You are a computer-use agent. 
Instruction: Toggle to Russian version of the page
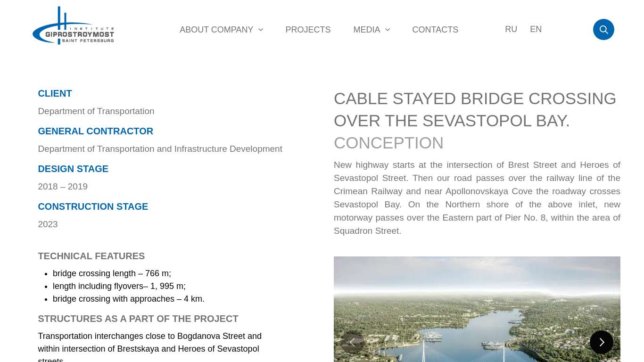click(511, 29)
